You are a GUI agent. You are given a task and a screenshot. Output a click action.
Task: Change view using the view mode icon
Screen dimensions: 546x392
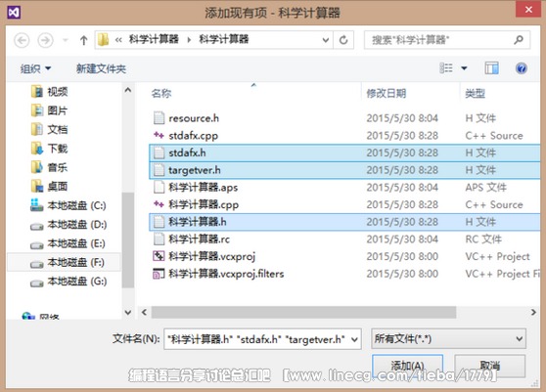point(446,67)
